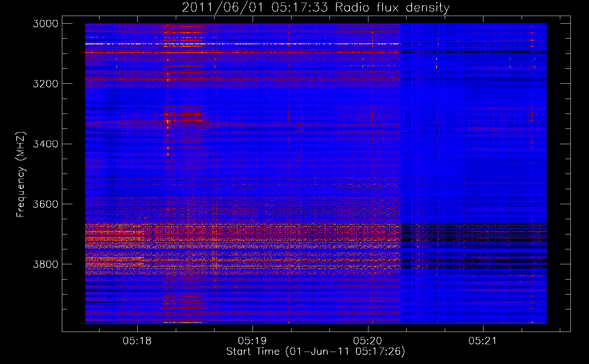Click the '05:18' time axis label
The width and height of the screenshot is (589, 364).
point(137,341)
